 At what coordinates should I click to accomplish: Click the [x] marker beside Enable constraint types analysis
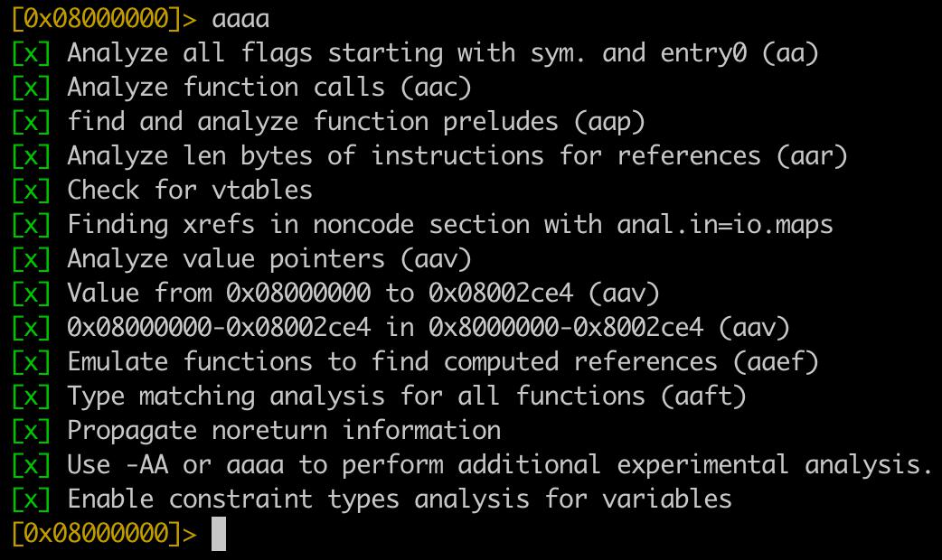[32, 500]
